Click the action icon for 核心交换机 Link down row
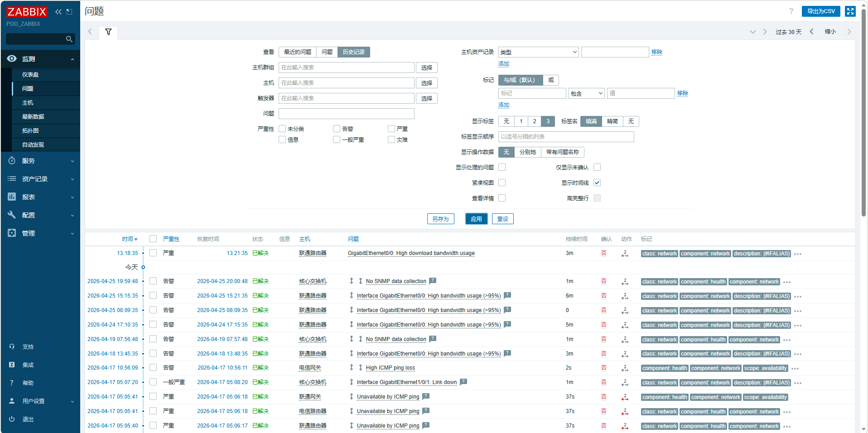Screen dimensions: 868x433 click(x=625, y=383)
